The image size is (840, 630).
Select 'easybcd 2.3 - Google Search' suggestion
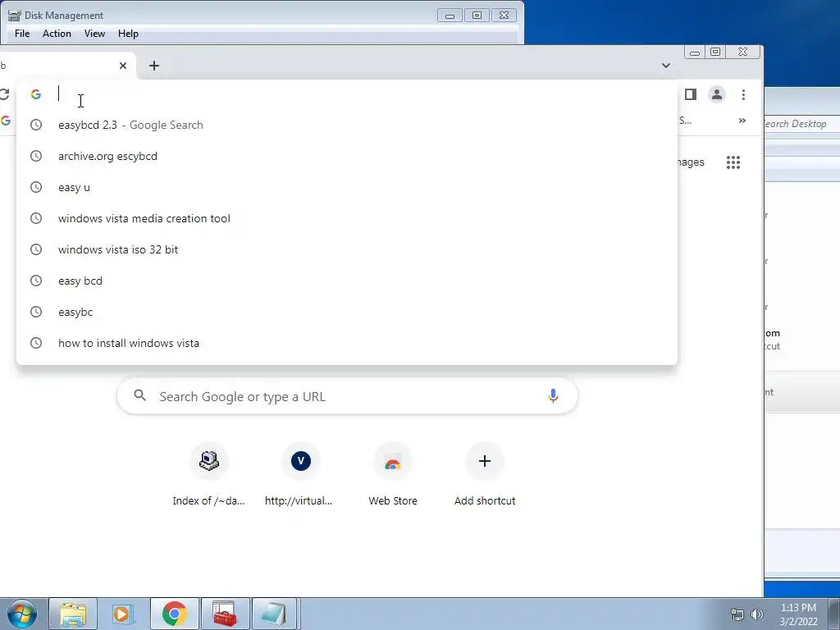tap(347, 125)
